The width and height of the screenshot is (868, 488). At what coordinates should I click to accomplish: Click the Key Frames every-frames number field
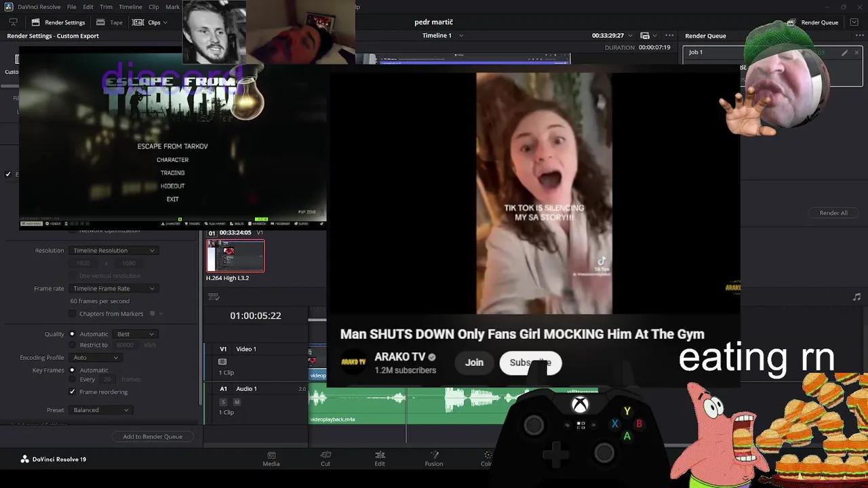107,380
